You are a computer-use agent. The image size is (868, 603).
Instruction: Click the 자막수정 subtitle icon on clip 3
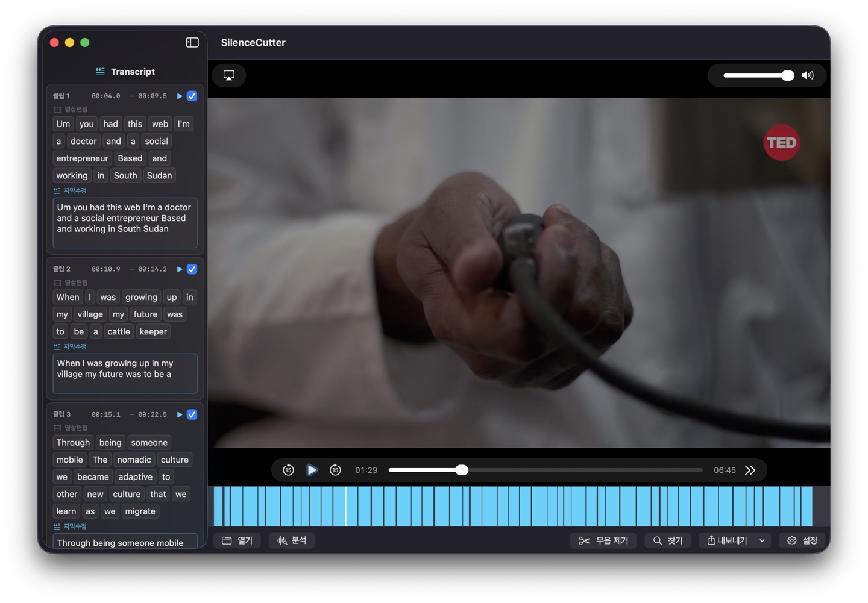tap(57, 526)
